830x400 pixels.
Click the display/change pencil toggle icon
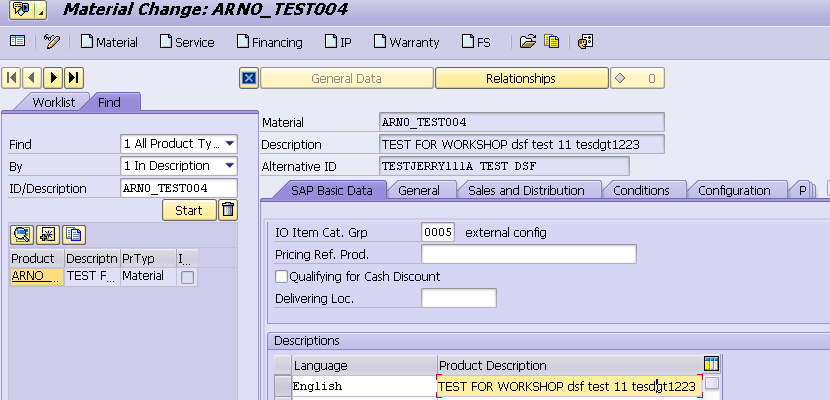click(x=52, y=42)
